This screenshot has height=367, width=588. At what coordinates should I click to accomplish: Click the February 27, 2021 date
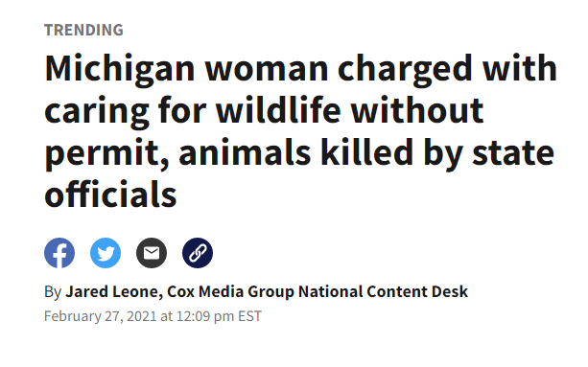click(100, 316)
